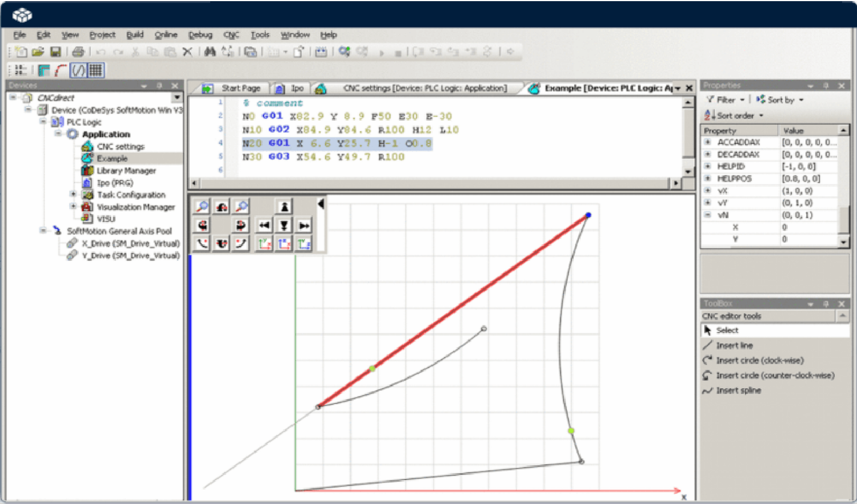Image resolution: width=857 pixels, height=504 pixels.
Task: Click the Save floppy disk icon
Action: pos(55,52)
